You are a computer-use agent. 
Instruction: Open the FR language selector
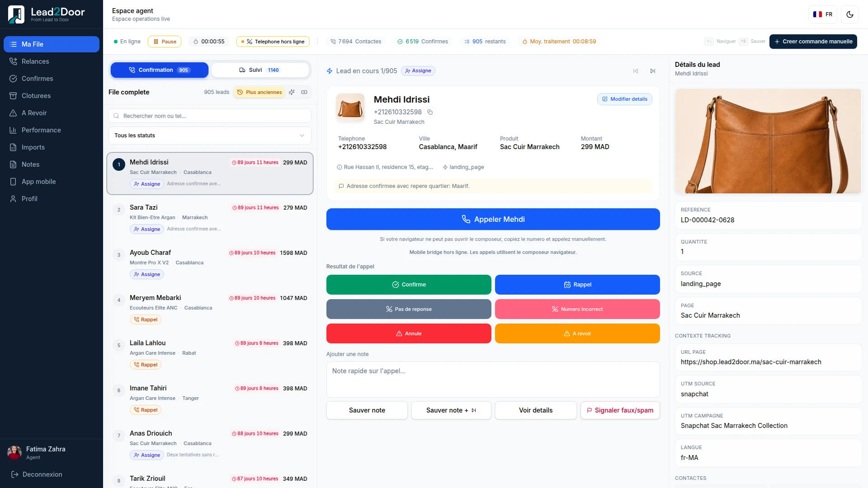coord(823,14)
